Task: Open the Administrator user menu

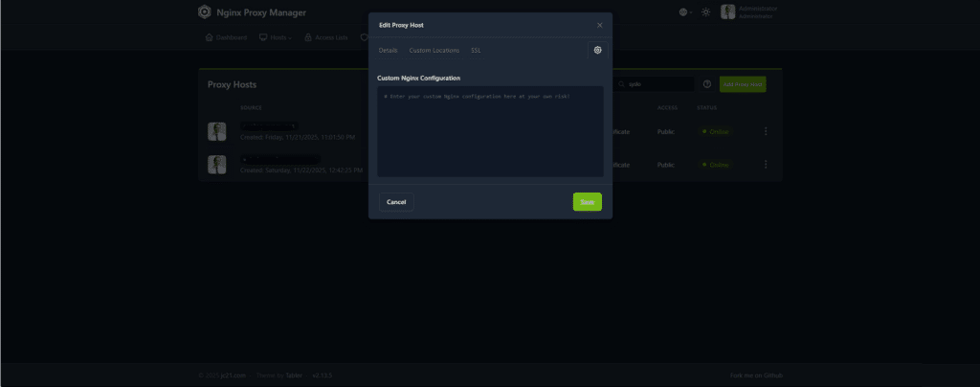Action: point(751,12)
